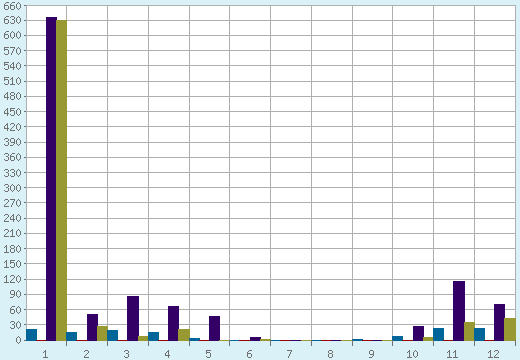Select the purple bar for month 4
Viewport: 520px width, 360px height.
click(173, 323)
